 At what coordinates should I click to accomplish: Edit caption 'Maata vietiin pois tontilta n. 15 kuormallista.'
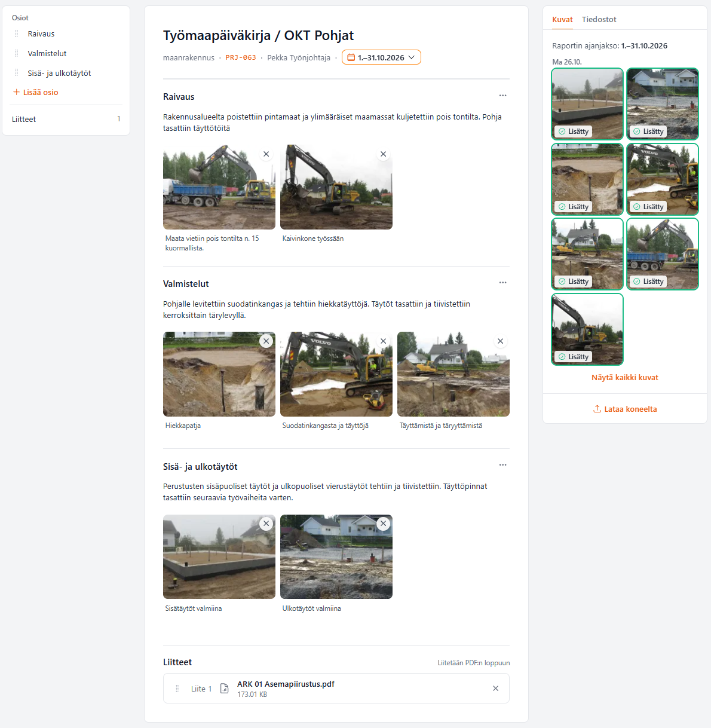(212, 243)
